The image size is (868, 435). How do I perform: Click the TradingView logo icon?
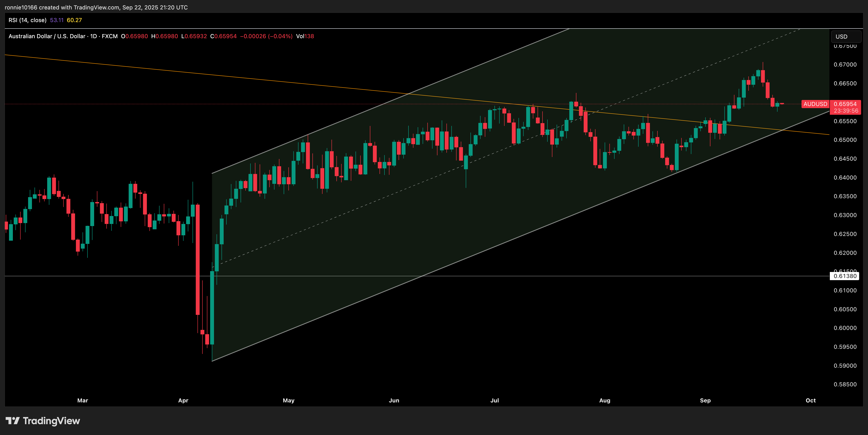click(x=13, y=420)
